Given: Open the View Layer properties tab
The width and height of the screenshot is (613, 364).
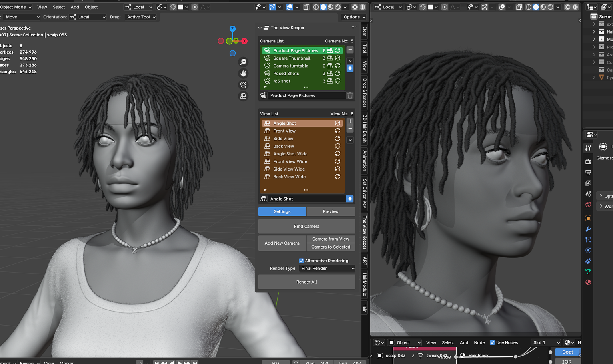Looking at the screenshot, I should pyautogui.click(x=588, y=183).
